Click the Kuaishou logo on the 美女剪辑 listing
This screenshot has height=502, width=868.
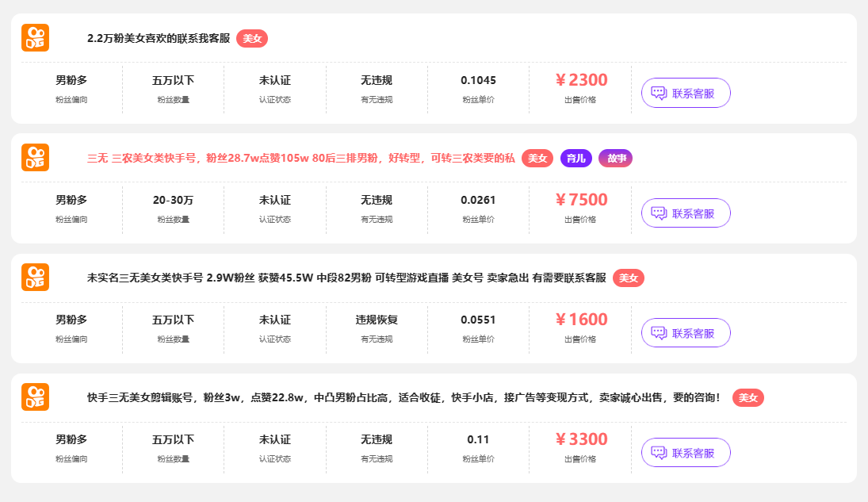(x=35, y=397)
